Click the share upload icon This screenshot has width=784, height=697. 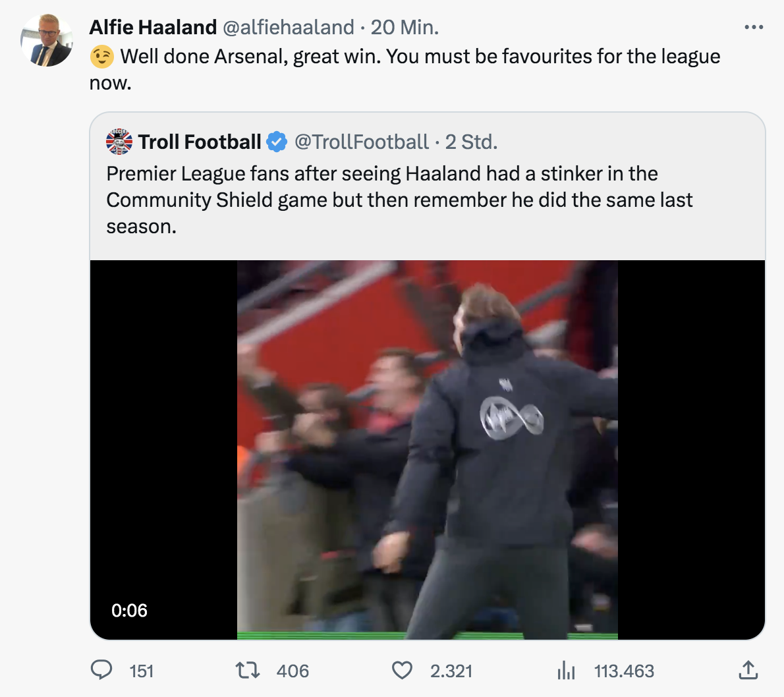(x=748, y=671)
